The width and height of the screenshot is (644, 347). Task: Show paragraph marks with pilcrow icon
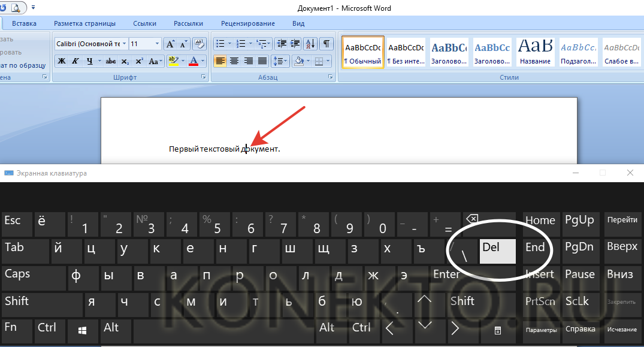(x=326, y=44)
